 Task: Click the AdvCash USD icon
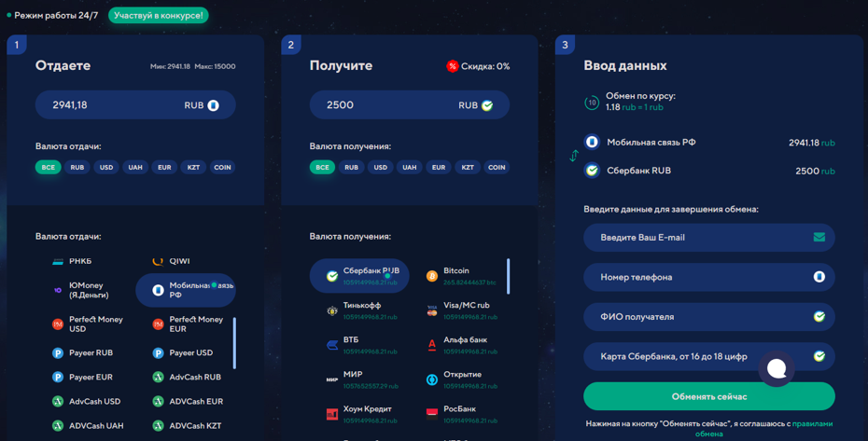pyautogui.click(x=58, y=402)
